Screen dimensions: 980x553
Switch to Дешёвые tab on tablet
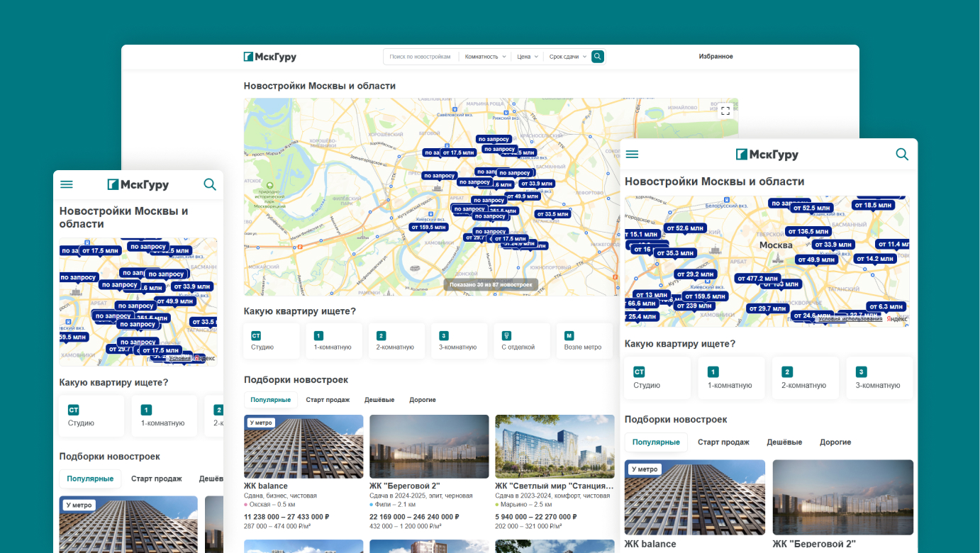(784, 442)
